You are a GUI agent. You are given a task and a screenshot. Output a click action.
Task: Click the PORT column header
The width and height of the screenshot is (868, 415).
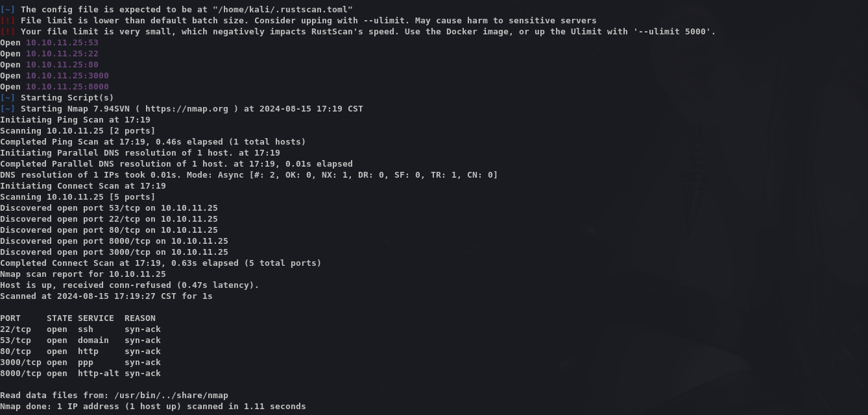tap(10, 318)
